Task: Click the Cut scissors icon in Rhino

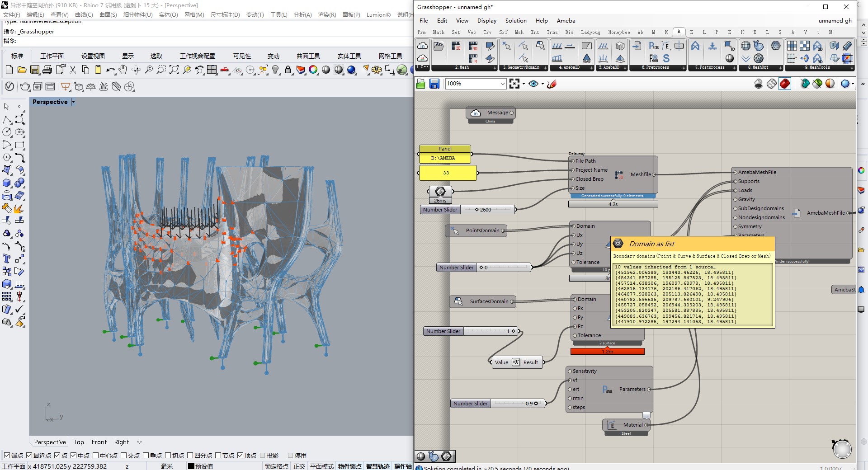Action: (x=73, y=70)
